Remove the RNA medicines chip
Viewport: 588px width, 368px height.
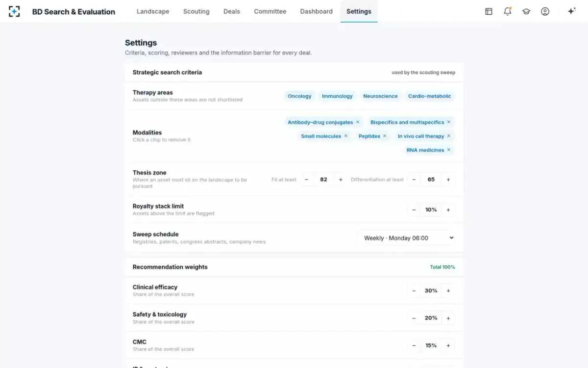[448, 150]
